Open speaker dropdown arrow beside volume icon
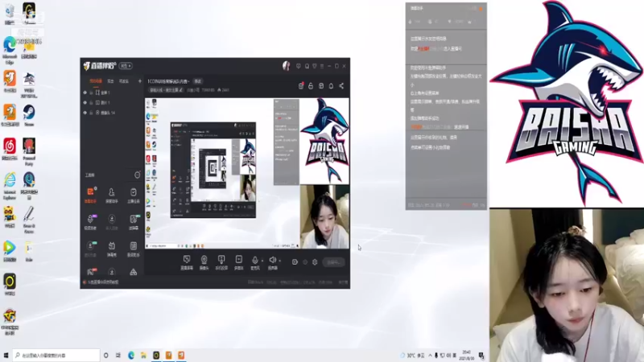 point(280,261)
